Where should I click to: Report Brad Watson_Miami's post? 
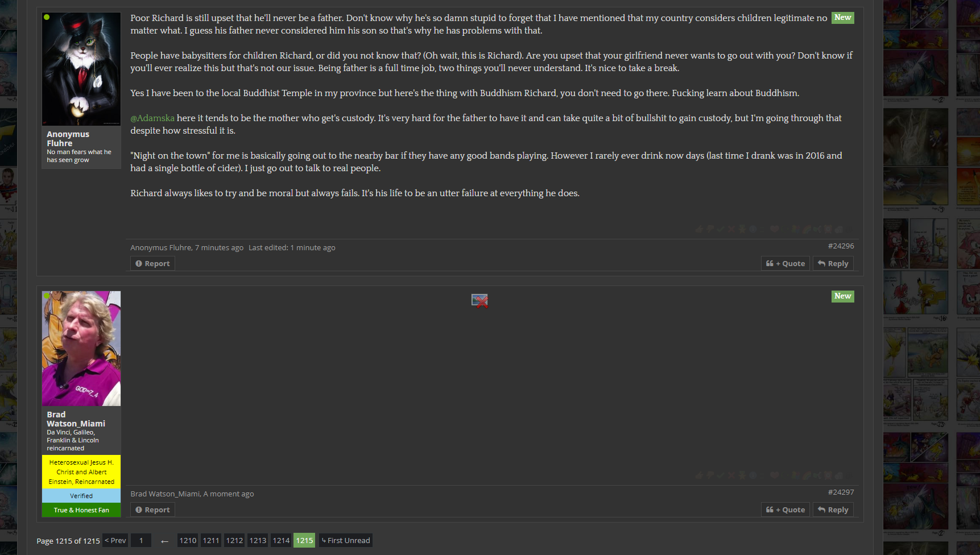(x=153, y=510)
